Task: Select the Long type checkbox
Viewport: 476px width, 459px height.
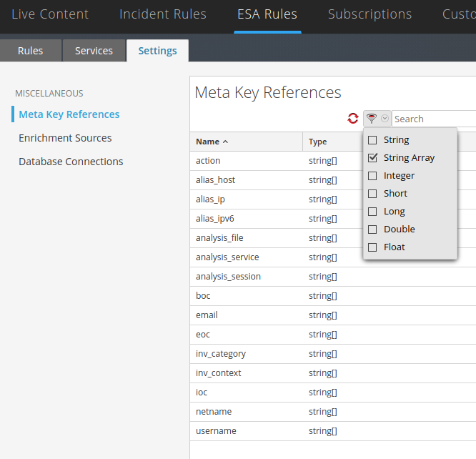Action: [372, 212]
